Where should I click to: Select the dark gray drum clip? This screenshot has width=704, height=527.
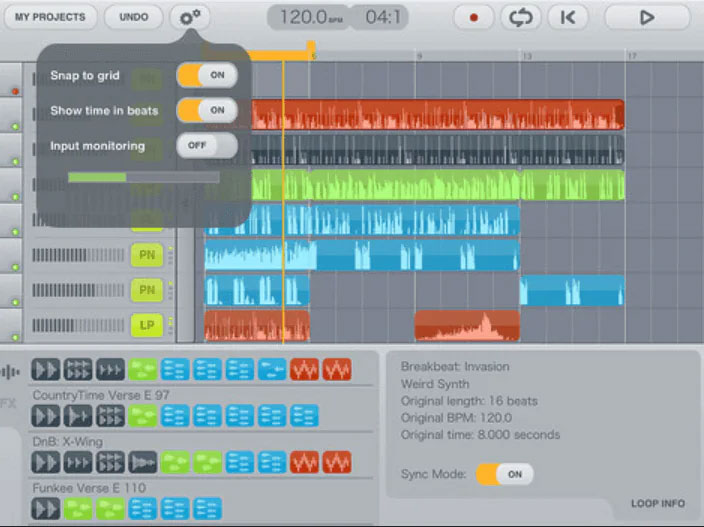[x=438, y=150]
